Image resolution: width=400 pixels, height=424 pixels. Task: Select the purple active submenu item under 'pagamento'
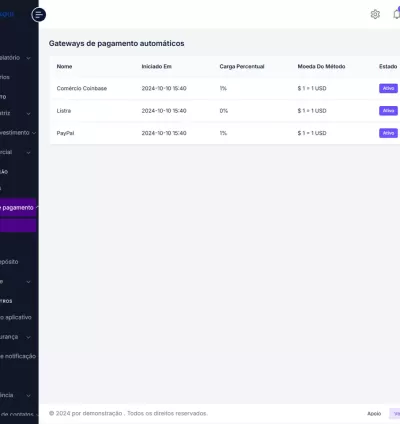click(x=18, y=225)
